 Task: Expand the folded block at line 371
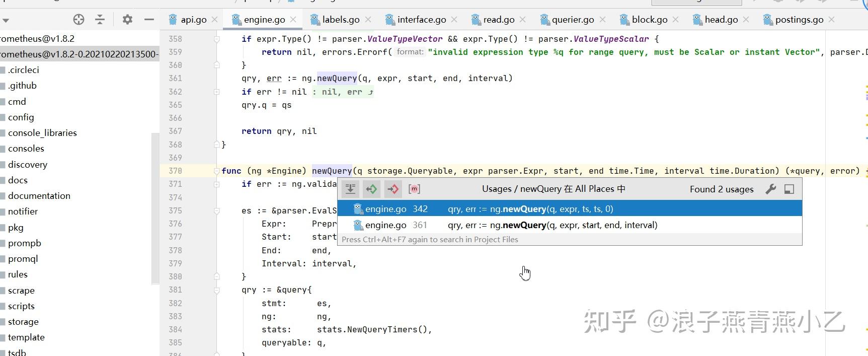pyautogui.click(x=216, y=184)
